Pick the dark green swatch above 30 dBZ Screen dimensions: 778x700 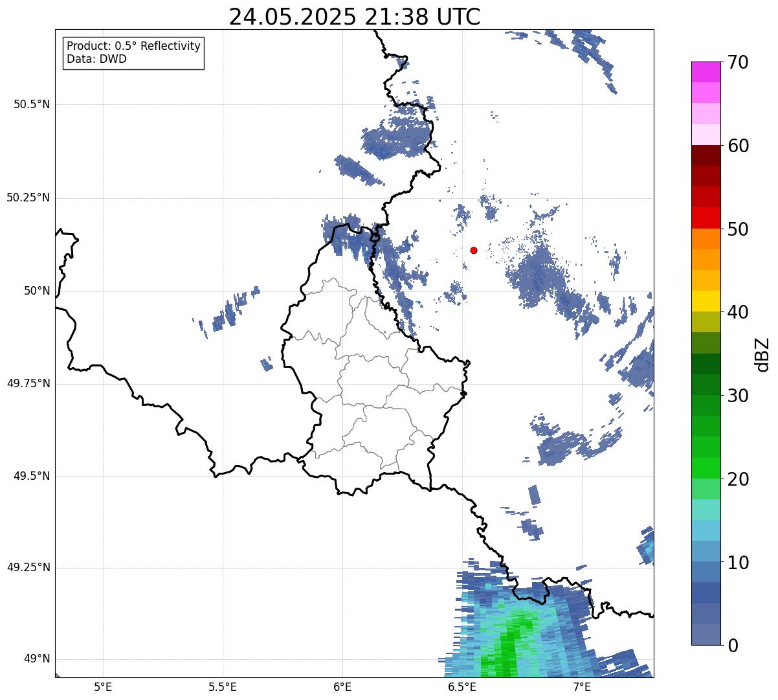tap(706, 385)
